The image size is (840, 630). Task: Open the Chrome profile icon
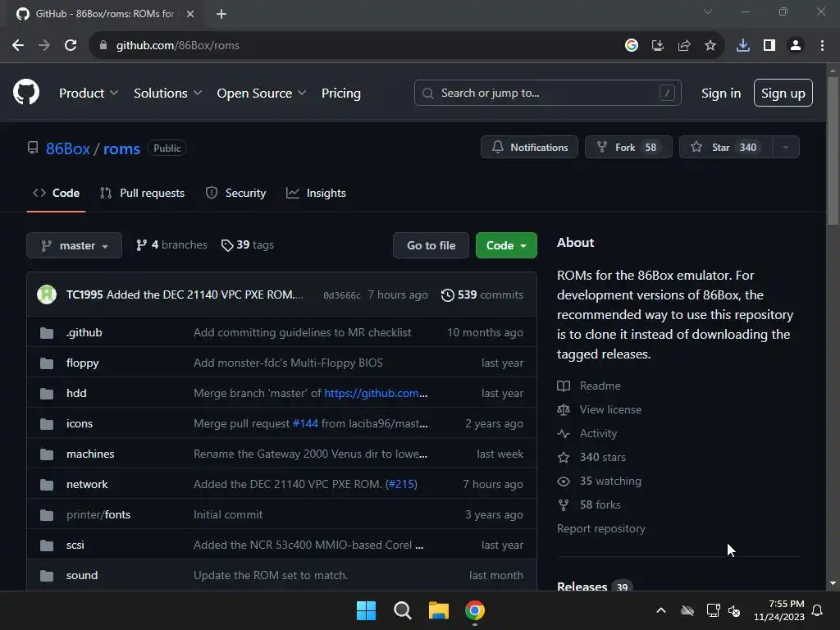tap(796, 46)
